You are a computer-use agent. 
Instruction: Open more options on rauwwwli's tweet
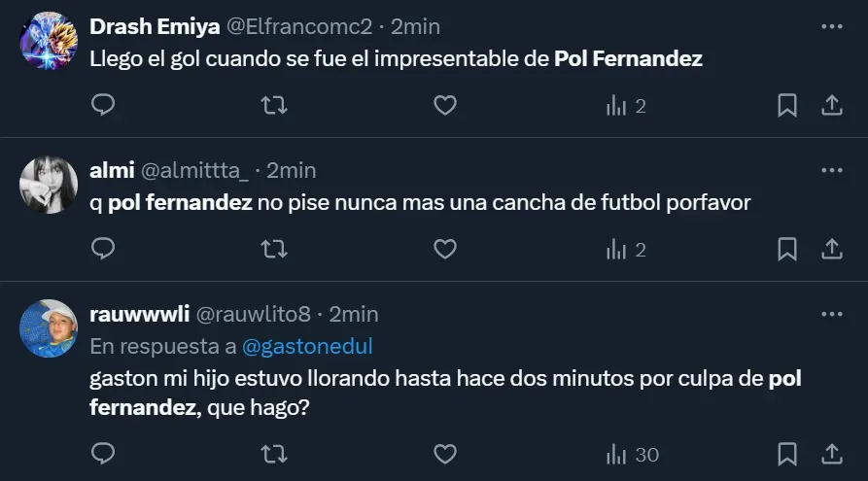pyautogui.click(x=832, y=314)
